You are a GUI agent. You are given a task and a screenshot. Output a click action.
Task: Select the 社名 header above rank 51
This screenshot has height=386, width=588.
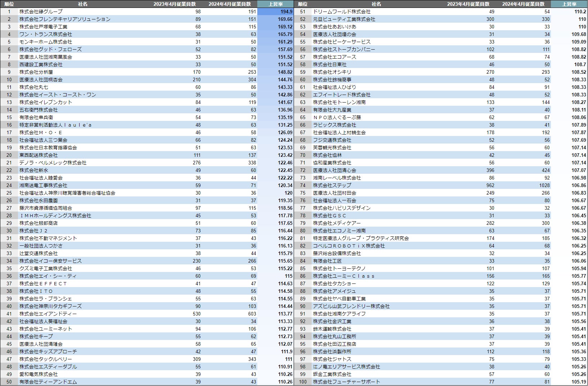click(376, 4)
